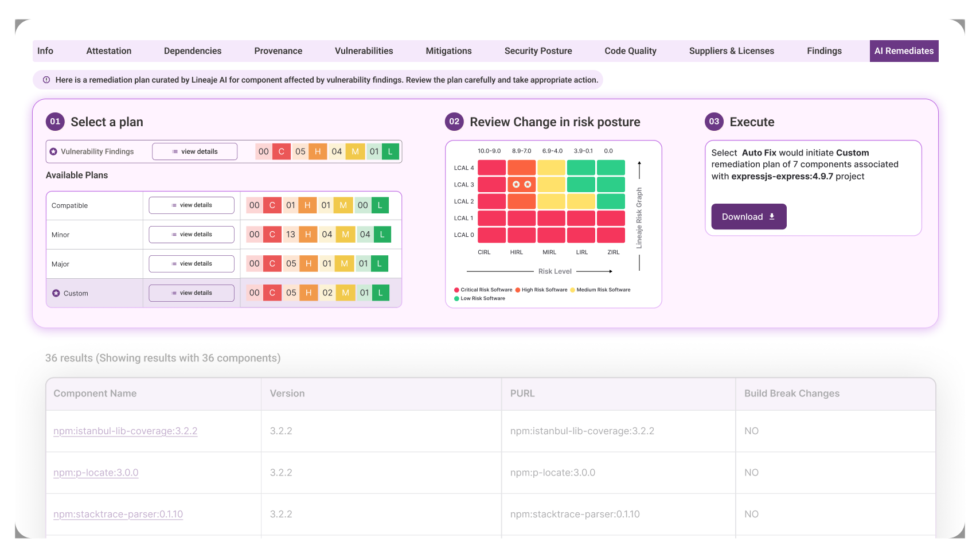
Task: Expand view details for the Custom plan
Action: pyautogui.click(x=192, y=293)
